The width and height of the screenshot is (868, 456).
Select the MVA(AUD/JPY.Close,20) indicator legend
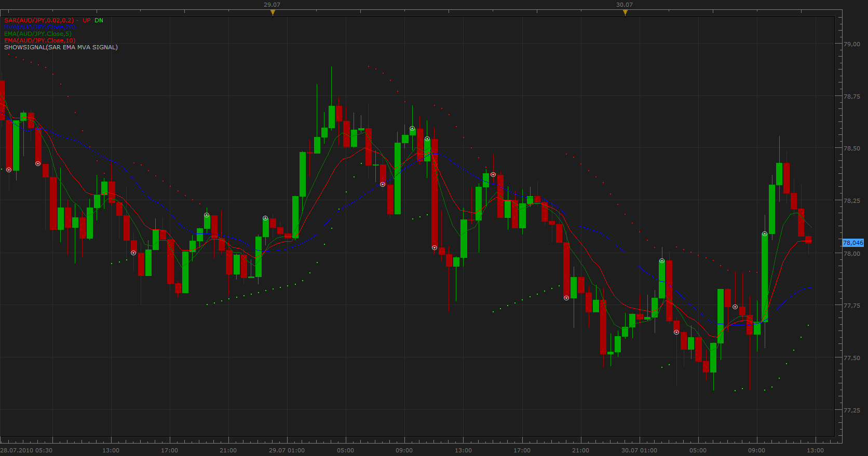pyautogui.click(x=40, y=27)
